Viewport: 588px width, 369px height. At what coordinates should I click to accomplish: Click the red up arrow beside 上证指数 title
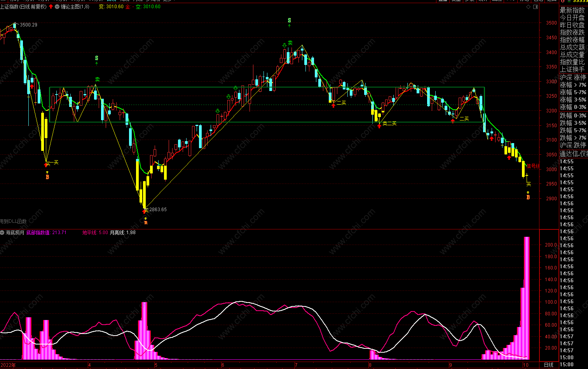click(x=51, y=7)
